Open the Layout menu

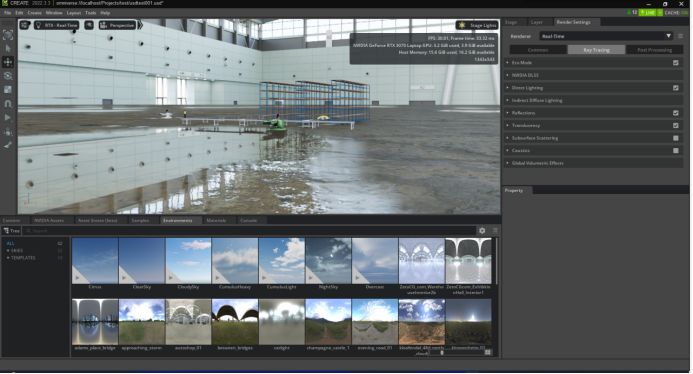pos(74,13)
